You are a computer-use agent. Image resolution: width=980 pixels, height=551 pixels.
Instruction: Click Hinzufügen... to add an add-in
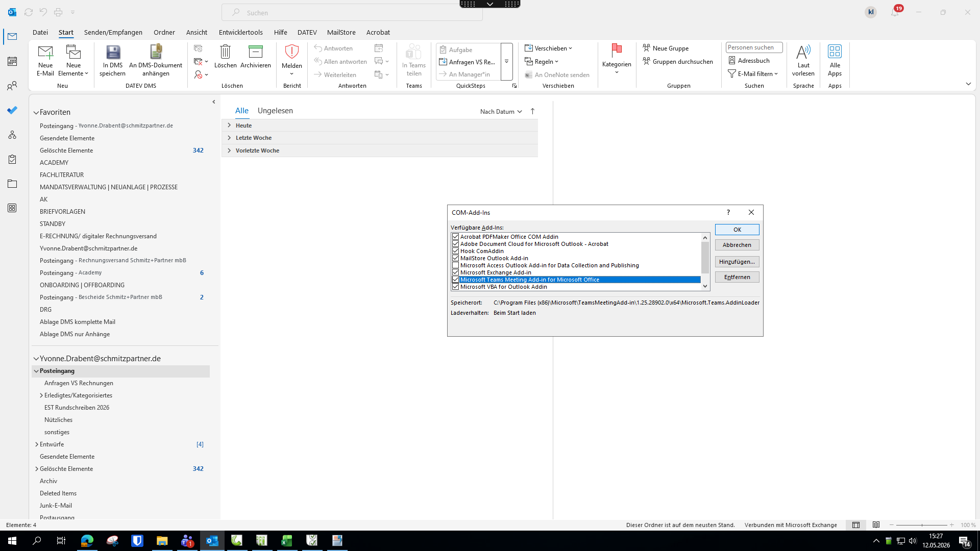click(x=737, y=262)
